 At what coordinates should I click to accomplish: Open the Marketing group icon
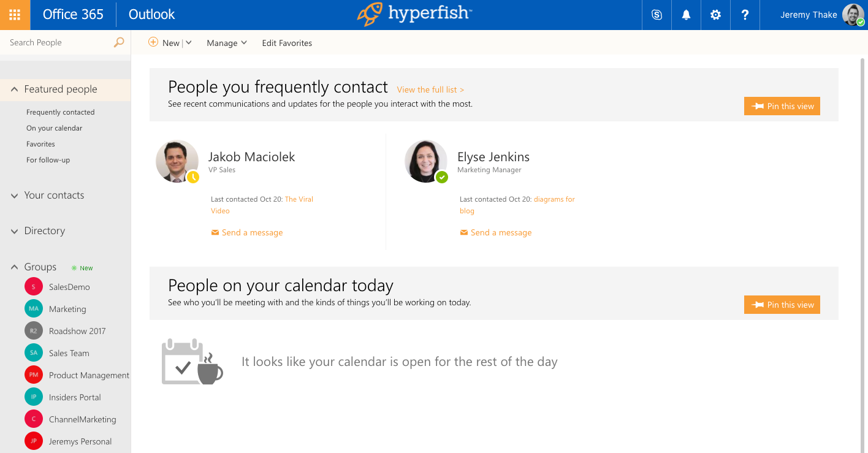tap(33, 309)
